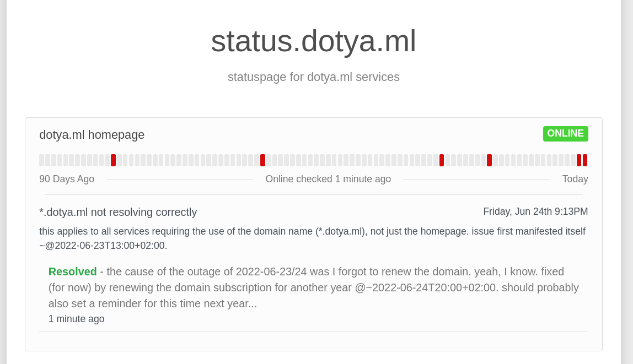Select the rightmost red outage bar
This screenshot has width=633, height=364.
585,160
